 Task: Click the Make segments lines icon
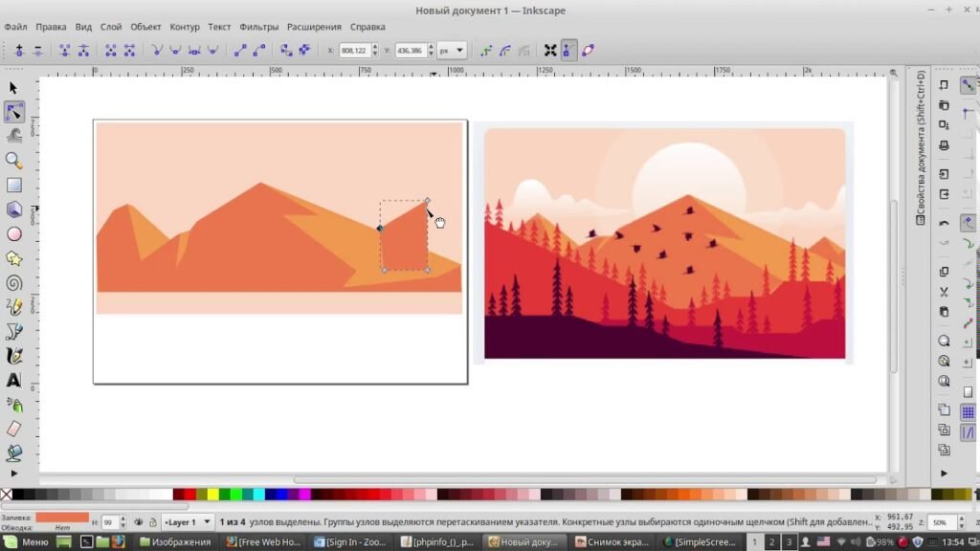240,51
